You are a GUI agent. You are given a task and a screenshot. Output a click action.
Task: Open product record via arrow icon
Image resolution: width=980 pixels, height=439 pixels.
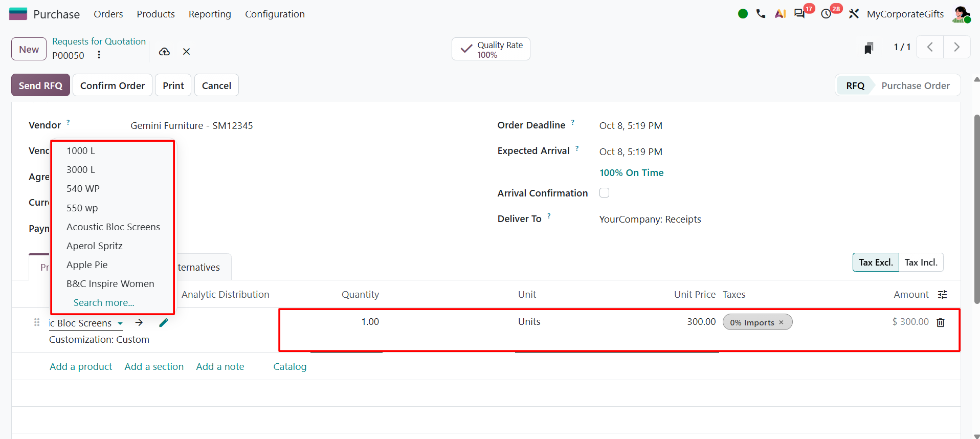click(139, 322)
